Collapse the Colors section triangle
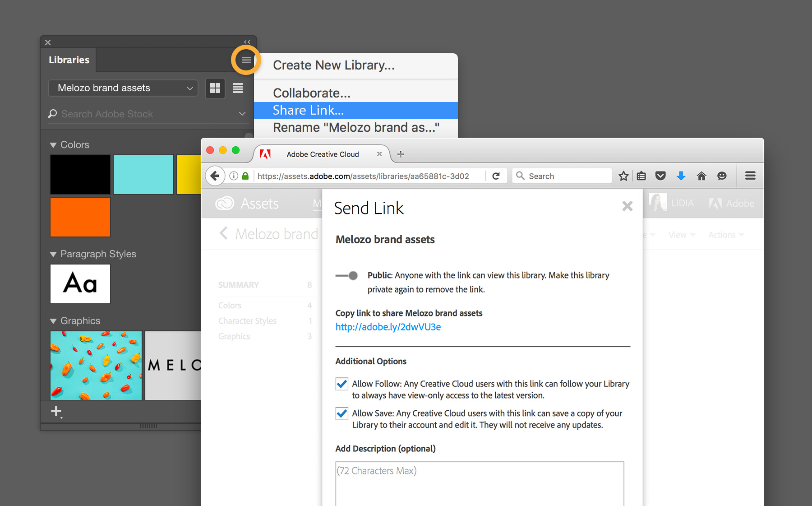The width and height of the screenshot is (812, 506). [53, 145]
